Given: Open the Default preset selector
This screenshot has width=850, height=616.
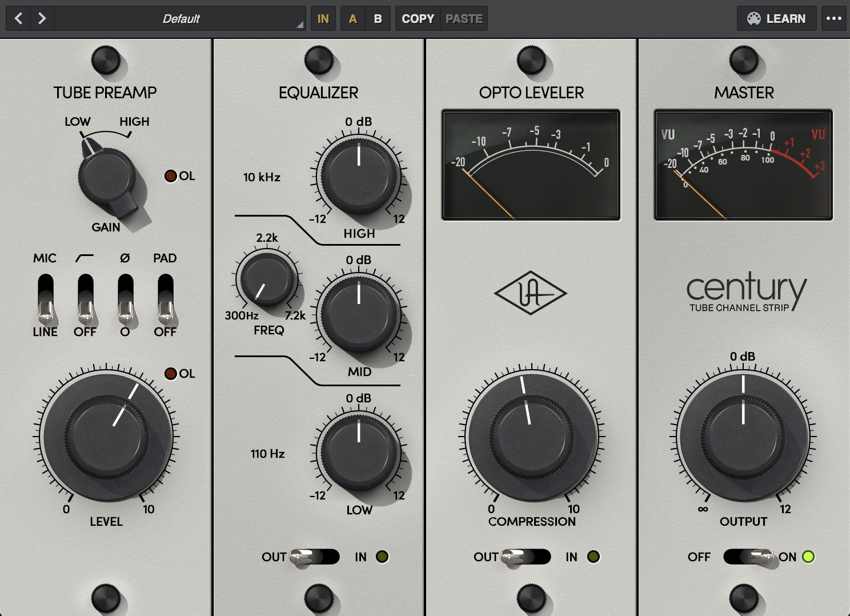Looking at the screenshot, I should pyautogui.click(x=180, y=18).
